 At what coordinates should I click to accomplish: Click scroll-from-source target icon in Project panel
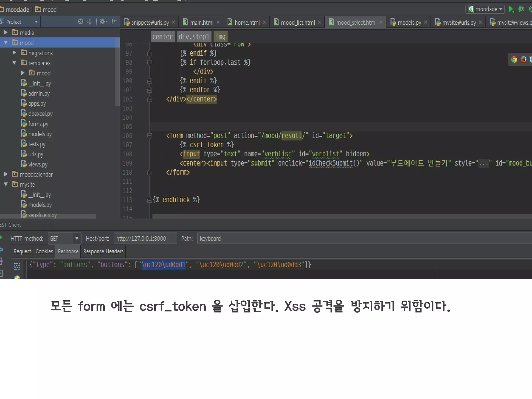81,22
